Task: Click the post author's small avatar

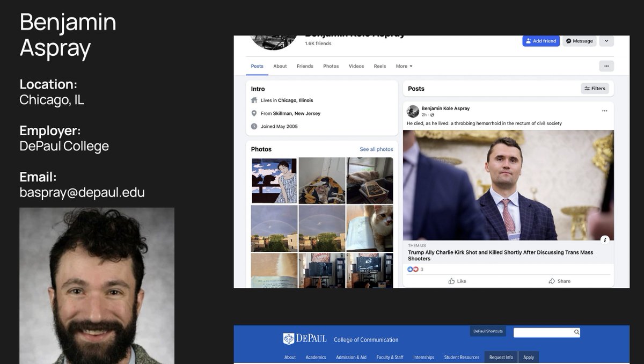Action: (413, 111)
